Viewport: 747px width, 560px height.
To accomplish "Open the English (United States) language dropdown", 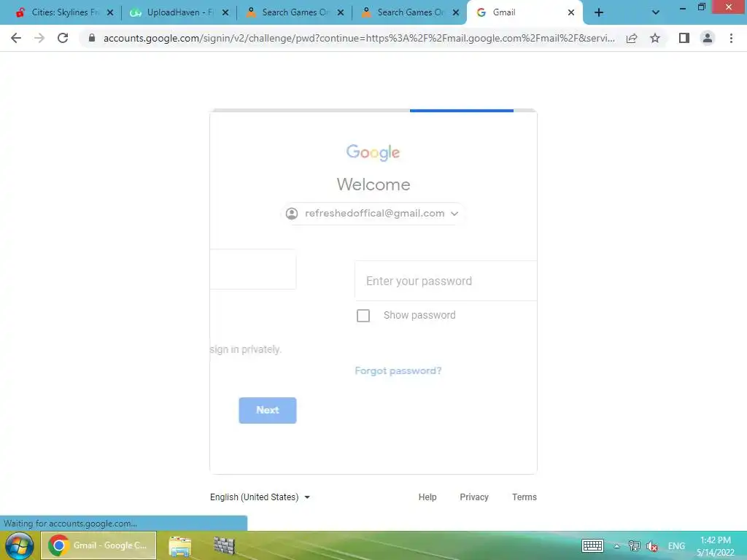I will [x=260, y=497].
